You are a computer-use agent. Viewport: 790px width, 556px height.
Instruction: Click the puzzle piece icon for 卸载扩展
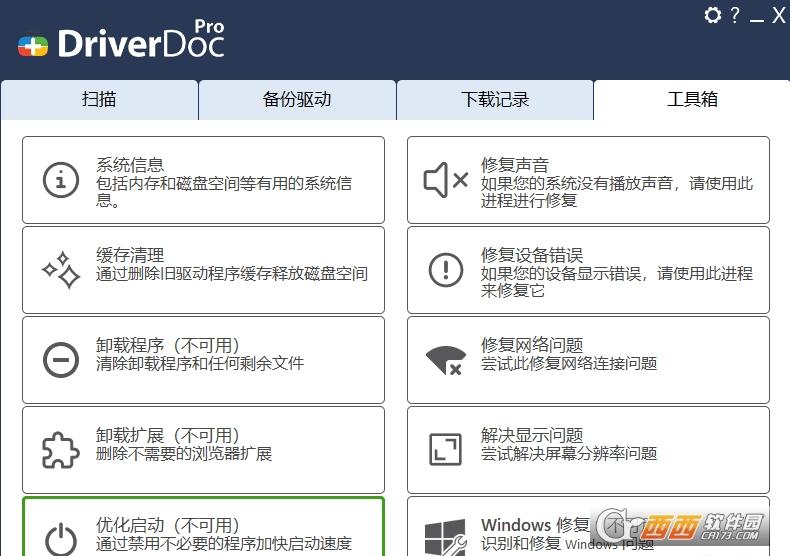tap(61, 450)
